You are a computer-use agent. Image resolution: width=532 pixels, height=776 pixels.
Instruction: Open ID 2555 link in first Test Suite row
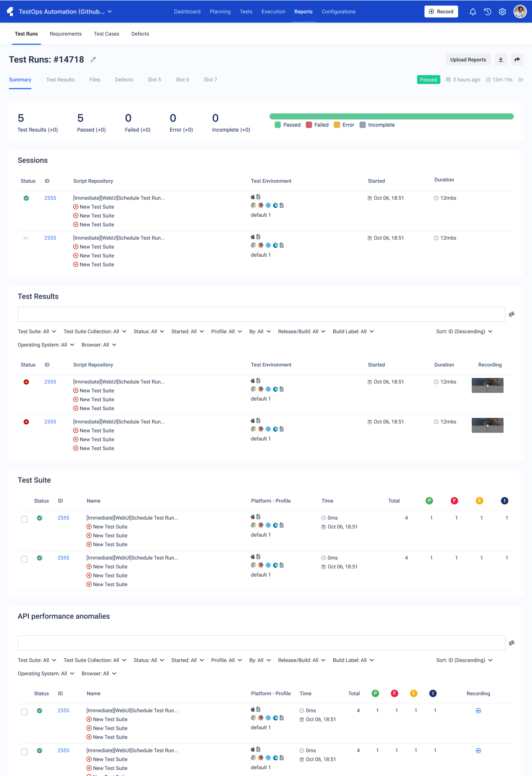[x=63, y=518]
